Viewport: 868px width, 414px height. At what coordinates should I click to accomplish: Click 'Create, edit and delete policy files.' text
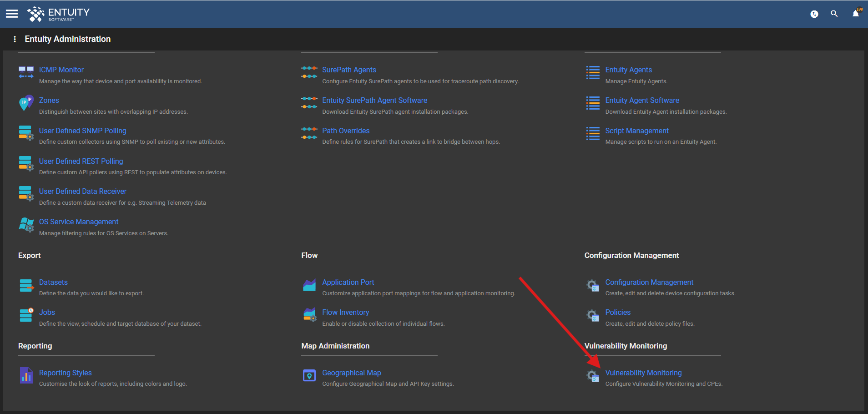pyautogui.click(x=650, y=324)
